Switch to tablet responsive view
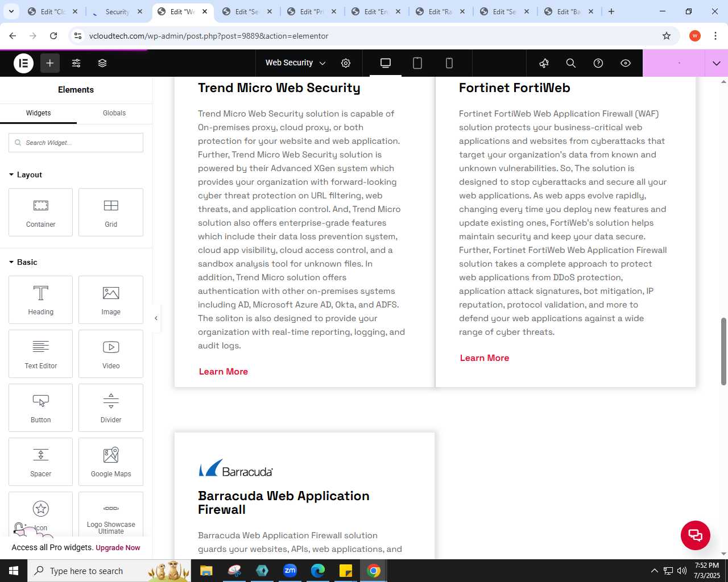Image resolution: width=728 pixels, height=582 pixels. tap(417, 63)
